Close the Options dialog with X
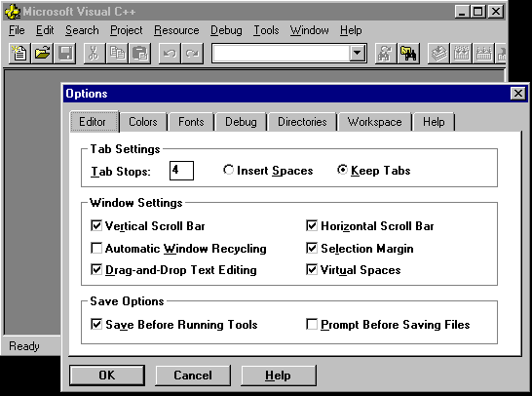Screen dimensions: 532x396 pos(518,94)
